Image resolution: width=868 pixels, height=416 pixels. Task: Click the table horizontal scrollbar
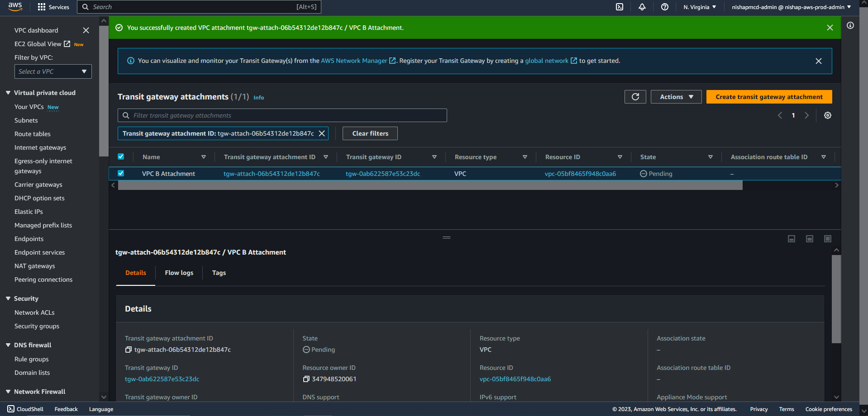point(430,185)
